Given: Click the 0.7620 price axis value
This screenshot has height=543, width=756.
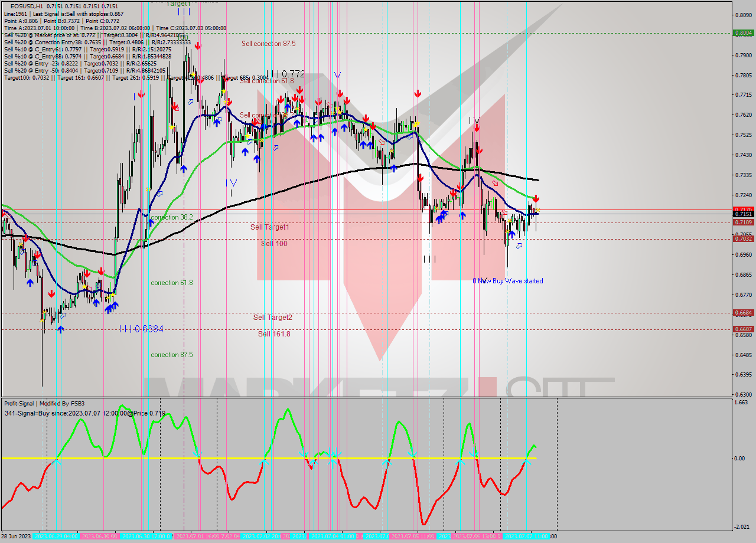Looking at the screenshot, I should click(x=742, y=115).
